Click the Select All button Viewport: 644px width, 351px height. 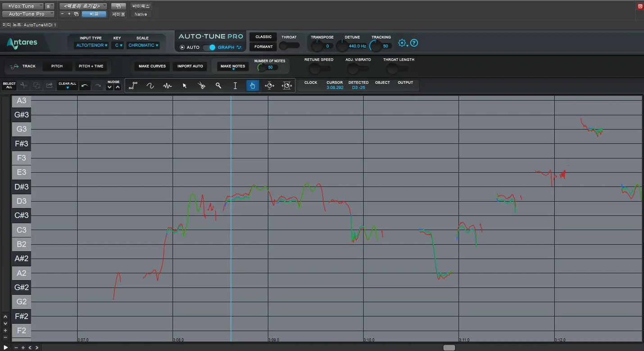click(x=9, y=85)
